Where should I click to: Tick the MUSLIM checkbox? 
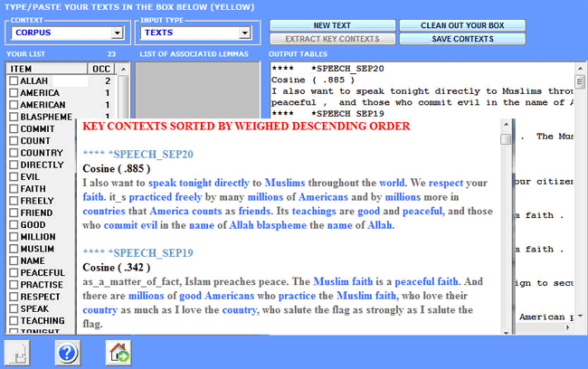point(14,249)
